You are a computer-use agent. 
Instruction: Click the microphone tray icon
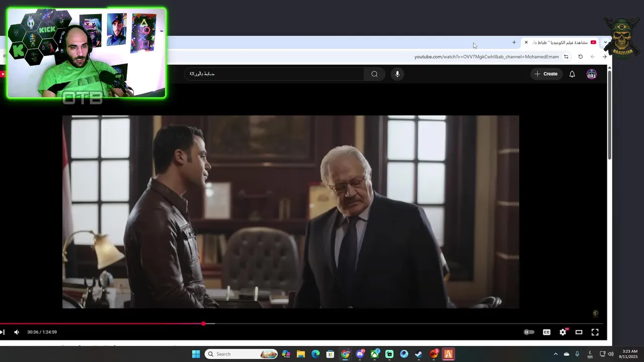coord(577,354)
